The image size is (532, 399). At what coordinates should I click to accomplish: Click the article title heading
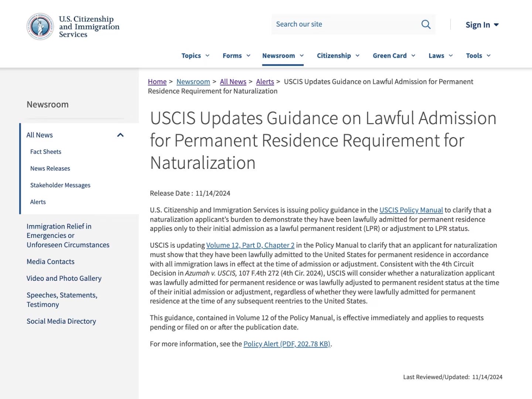click(x=323, y=140)
